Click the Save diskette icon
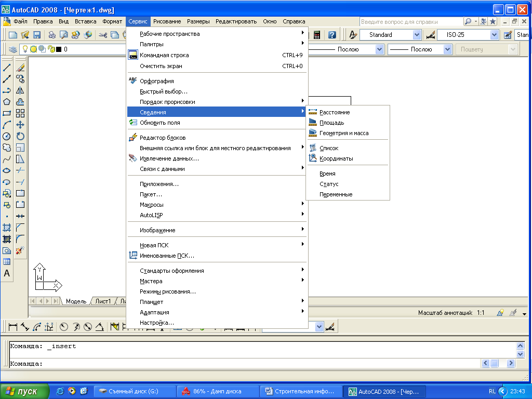Viewport: 532px width, 399px height. [37, 35]
